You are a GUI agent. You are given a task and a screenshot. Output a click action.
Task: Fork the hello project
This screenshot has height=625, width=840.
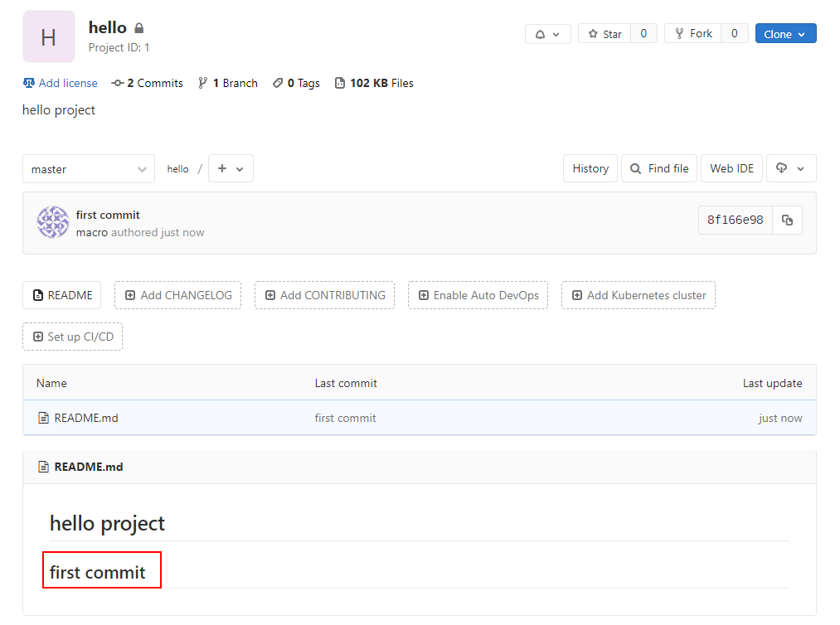[x=692, y=34]
